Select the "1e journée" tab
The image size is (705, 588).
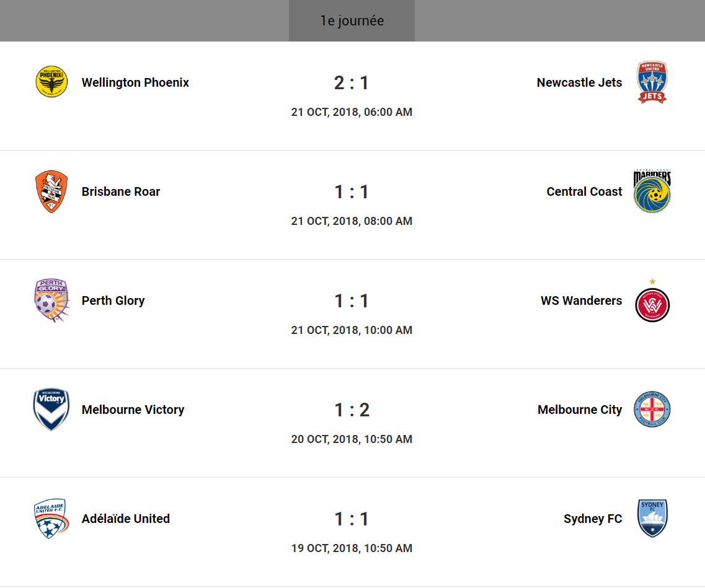(352, 21)
